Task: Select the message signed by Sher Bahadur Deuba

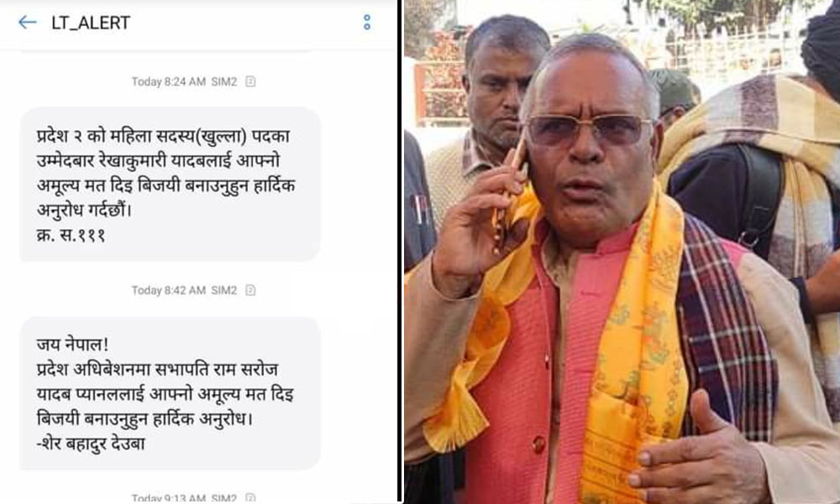Action: pyautogui.click(x=170, y=392)
